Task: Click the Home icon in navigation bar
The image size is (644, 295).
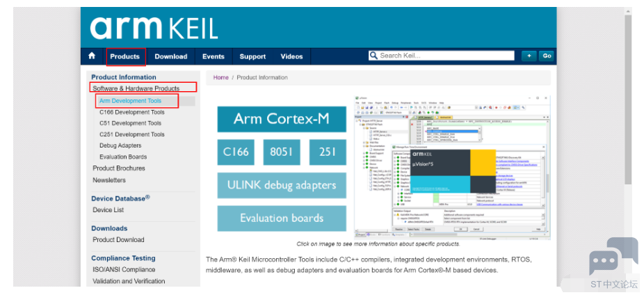Action: (x=92, y=56)
